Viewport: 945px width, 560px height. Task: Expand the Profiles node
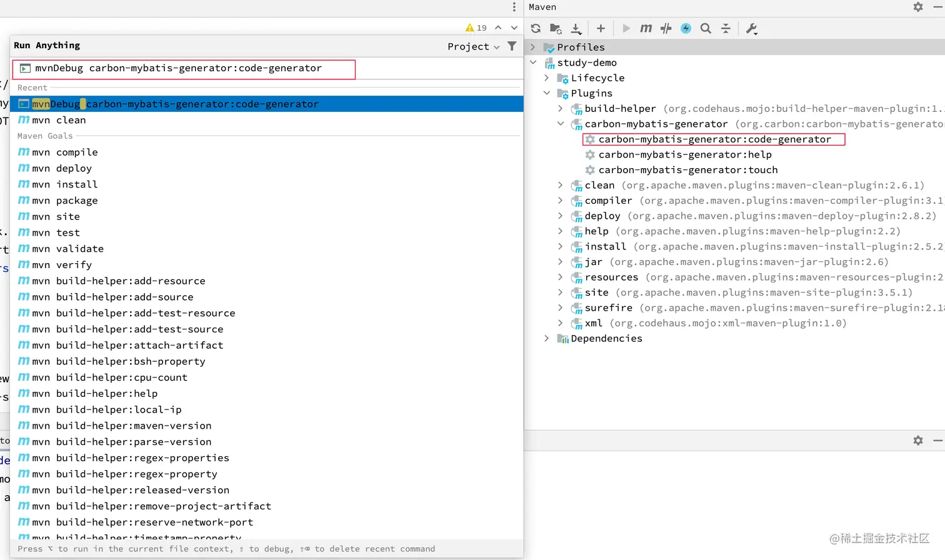point(533,47)
